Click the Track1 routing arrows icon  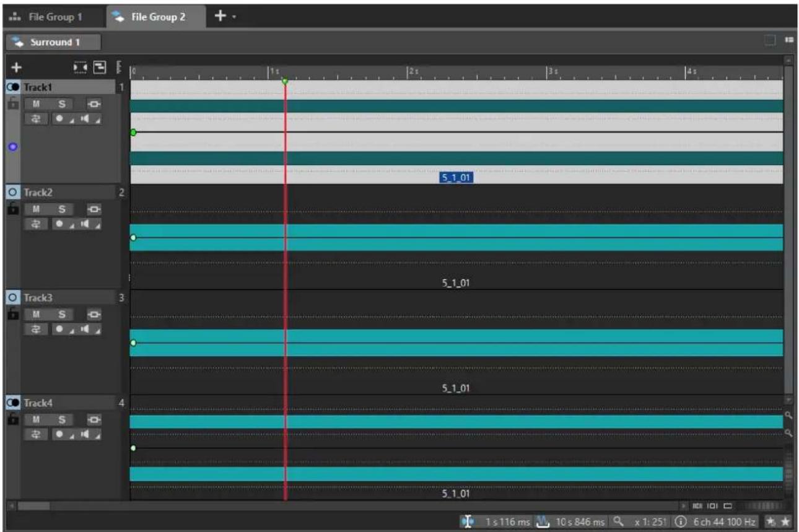pyautogui.click(x=36, y=118)
